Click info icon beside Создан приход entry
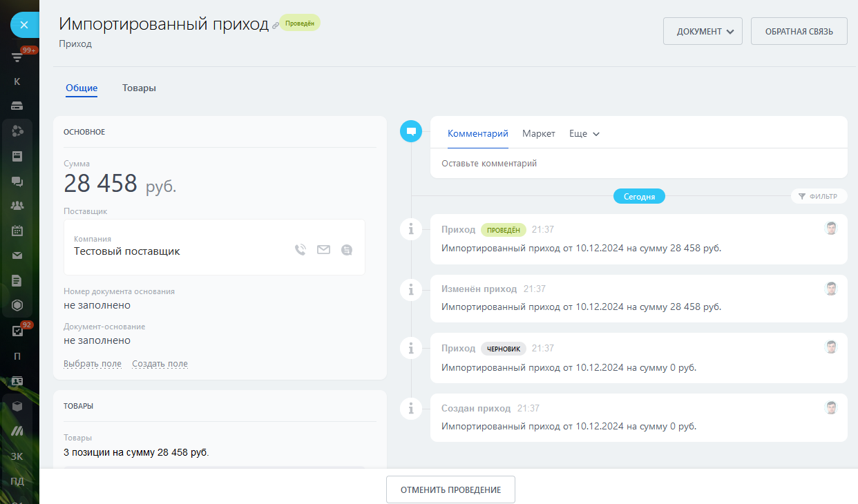Screen dimensions: 858x504 click(411, 408)
